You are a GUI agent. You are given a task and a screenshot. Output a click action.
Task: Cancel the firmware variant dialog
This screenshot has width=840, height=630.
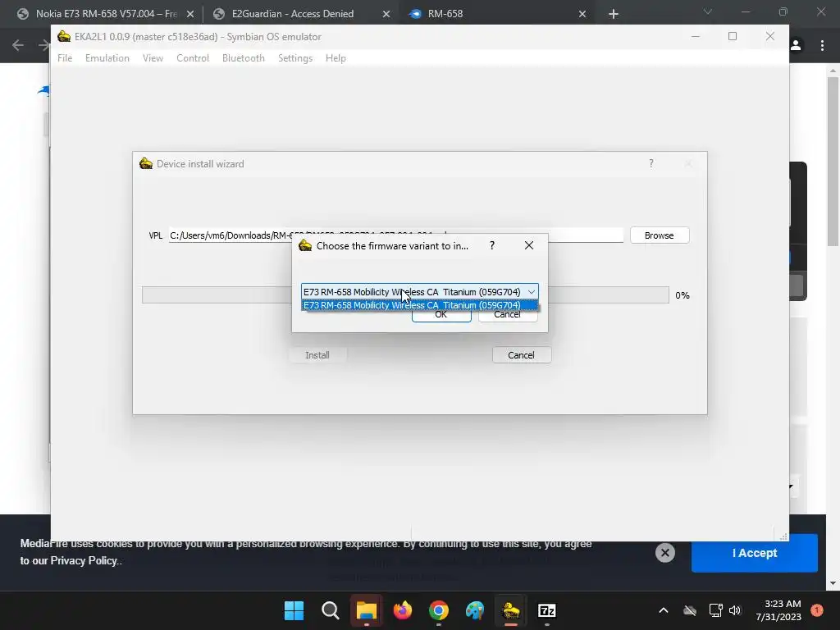tap(507, 315)
